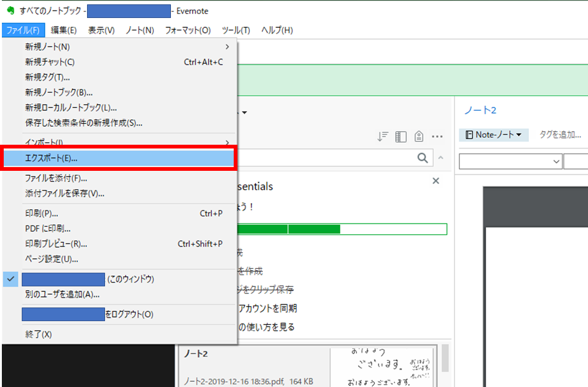Open the フォーマット(O) menu
Image resolution: width=588 pixels, height=387 pixels.
[188, 30]
